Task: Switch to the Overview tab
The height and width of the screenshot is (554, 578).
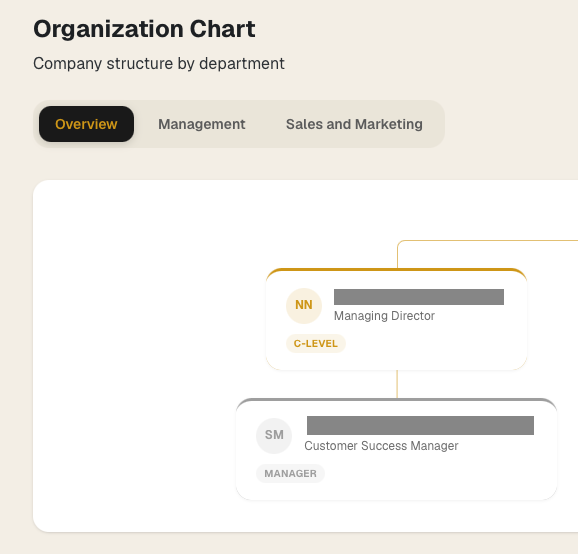Action: [86, 124]
